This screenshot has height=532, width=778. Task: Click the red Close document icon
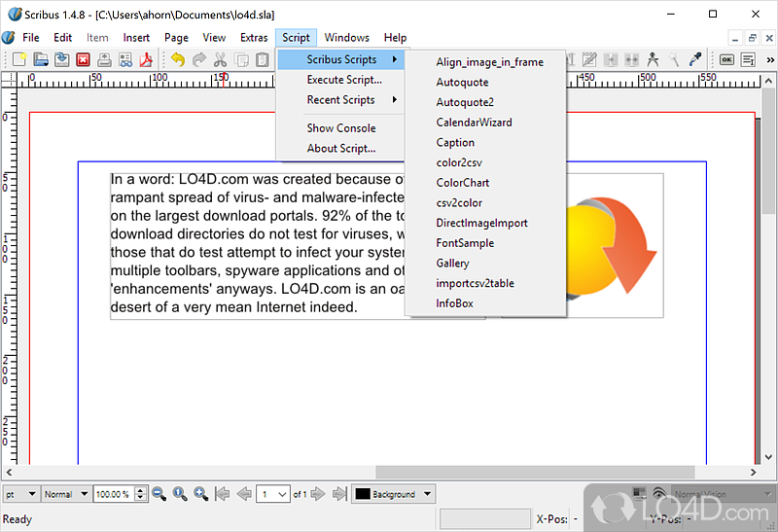click(x=84, y=60)
